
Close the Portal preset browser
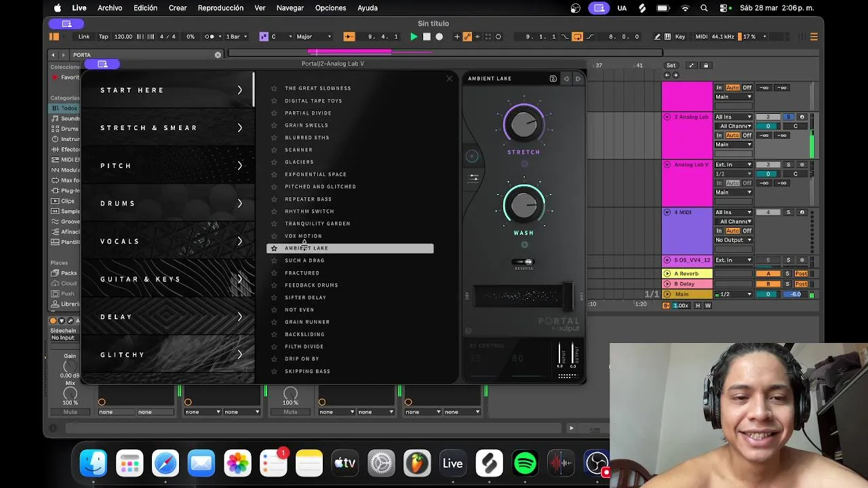pyautogui.click(x=449, y=79)
